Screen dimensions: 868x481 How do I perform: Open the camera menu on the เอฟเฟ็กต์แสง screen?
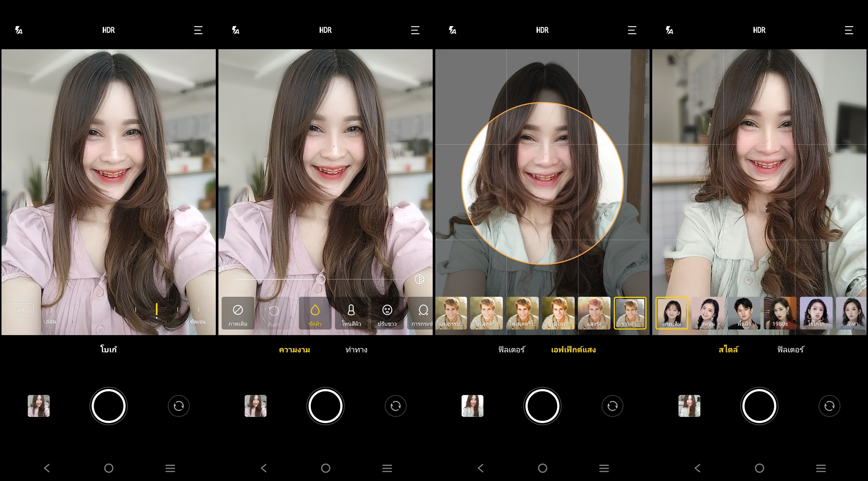[632, 30]
